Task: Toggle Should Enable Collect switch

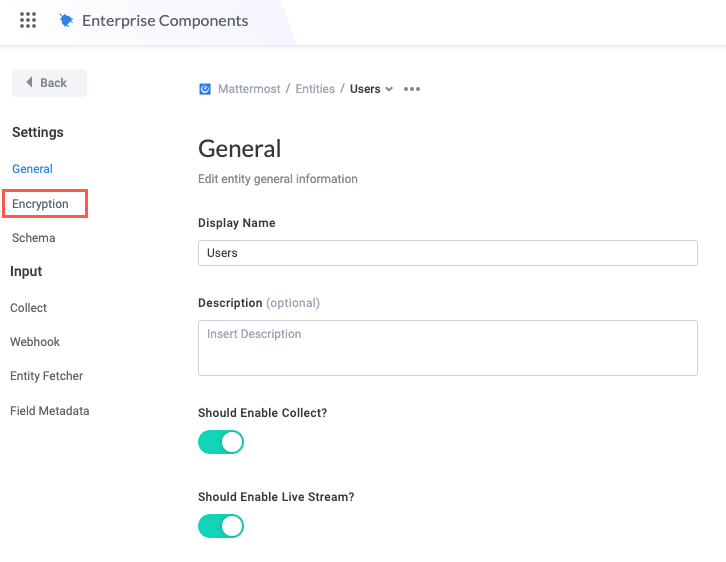Action: click(221, 442)
